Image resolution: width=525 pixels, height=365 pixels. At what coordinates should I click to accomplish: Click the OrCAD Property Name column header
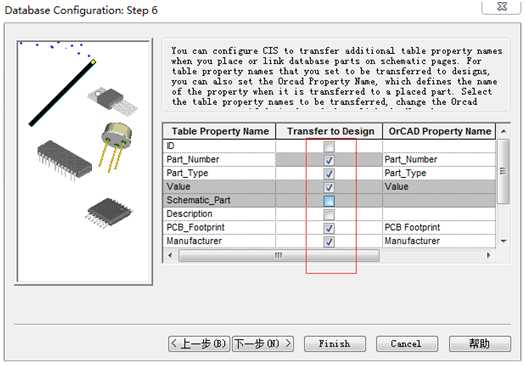439,131
